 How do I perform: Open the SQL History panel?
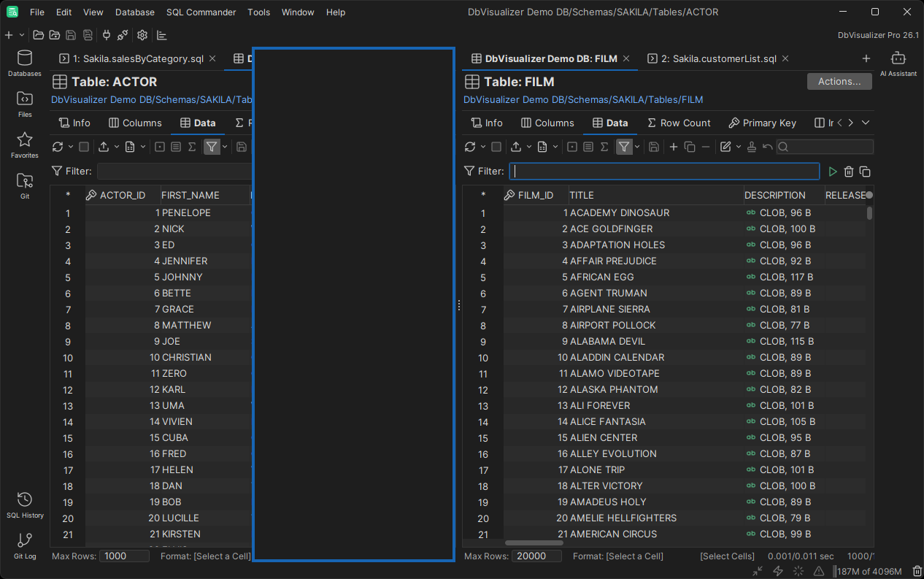25,505
